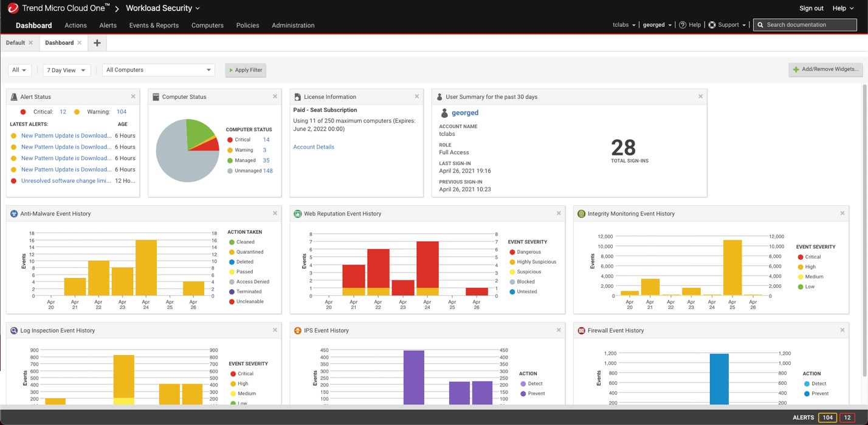Open the tclabs account dropdown

[624, 25]
